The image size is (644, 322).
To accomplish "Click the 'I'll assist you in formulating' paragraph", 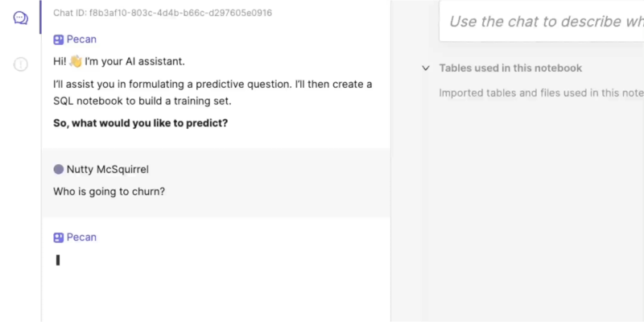I will click(x=213, y=93).
